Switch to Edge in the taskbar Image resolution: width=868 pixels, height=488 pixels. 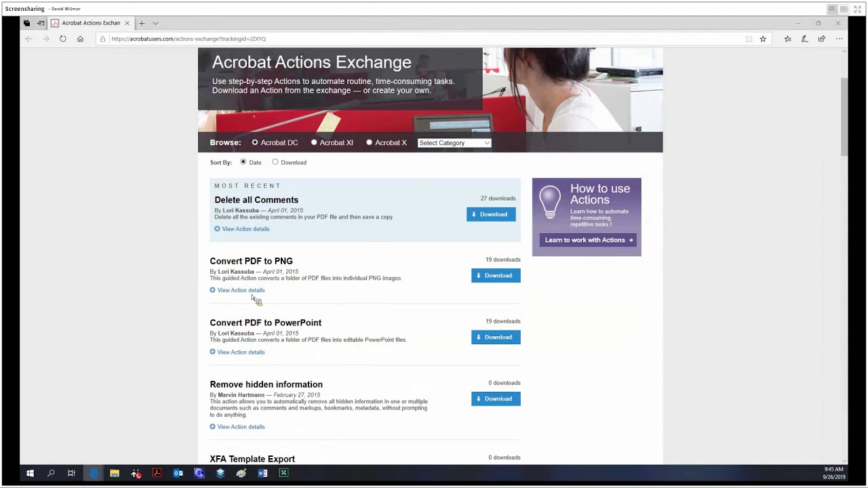93,473
